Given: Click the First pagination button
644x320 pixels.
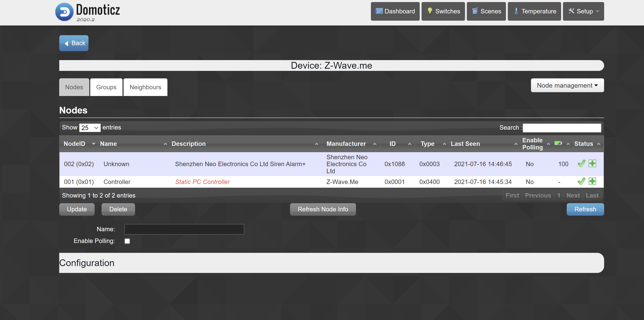Looking at the screenshot, I should click(x=512, y=196).
